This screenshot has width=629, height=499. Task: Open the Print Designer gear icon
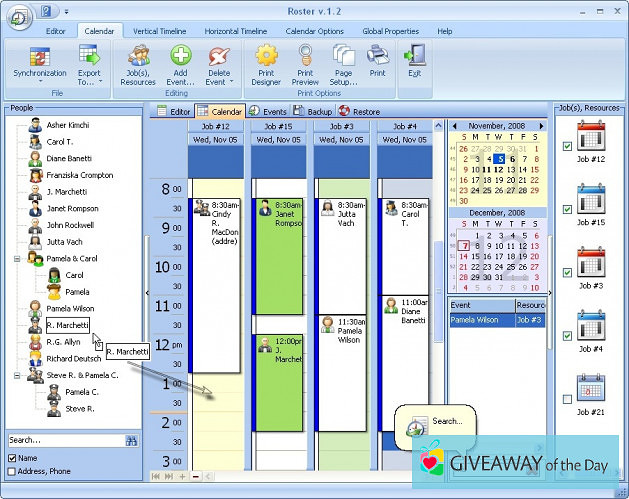click(x=266, y=56)
